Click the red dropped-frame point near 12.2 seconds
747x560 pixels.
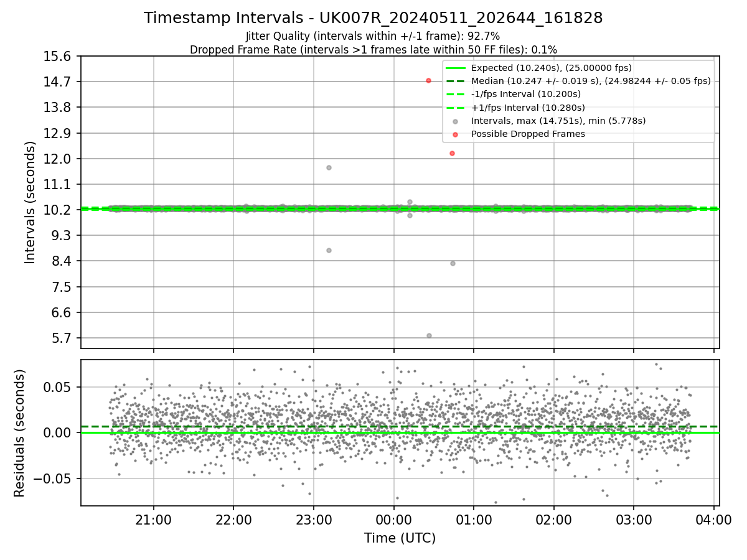(452, 153)
